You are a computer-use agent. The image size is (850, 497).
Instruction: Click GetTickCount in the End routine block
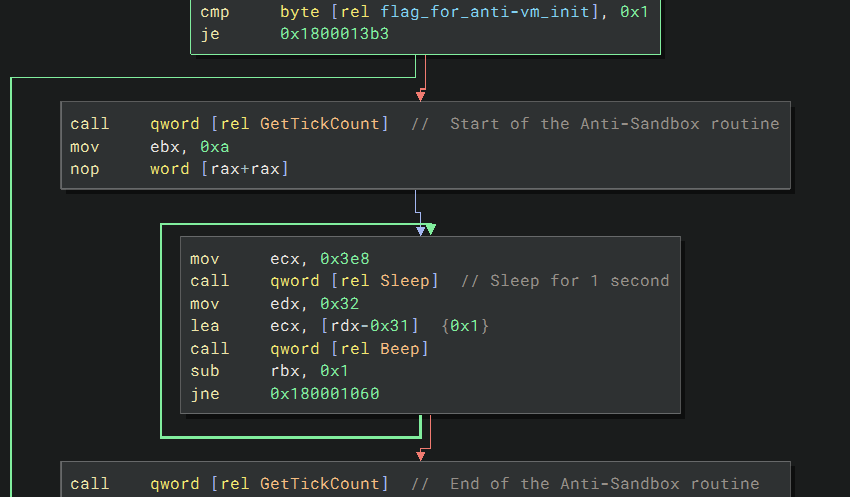click(x=320, y=484)
